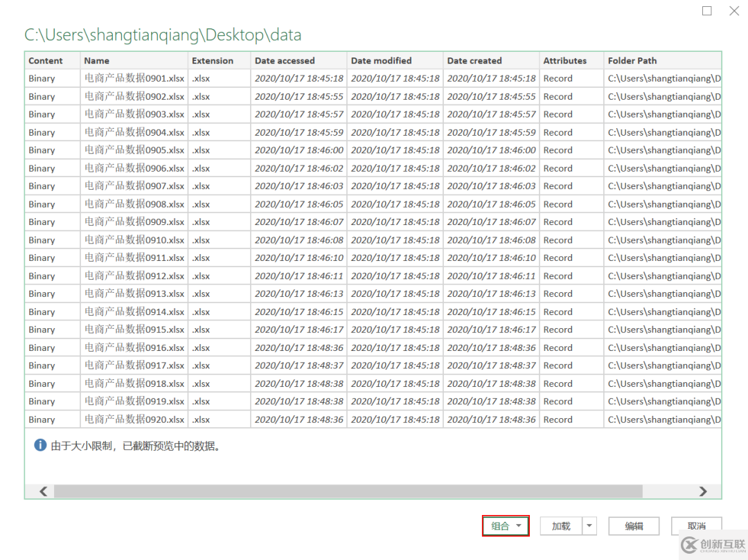The height and width of the screenshot is (560, 748).
Task: Click the 取消 cancel button
Action: [x=697, y=526]
